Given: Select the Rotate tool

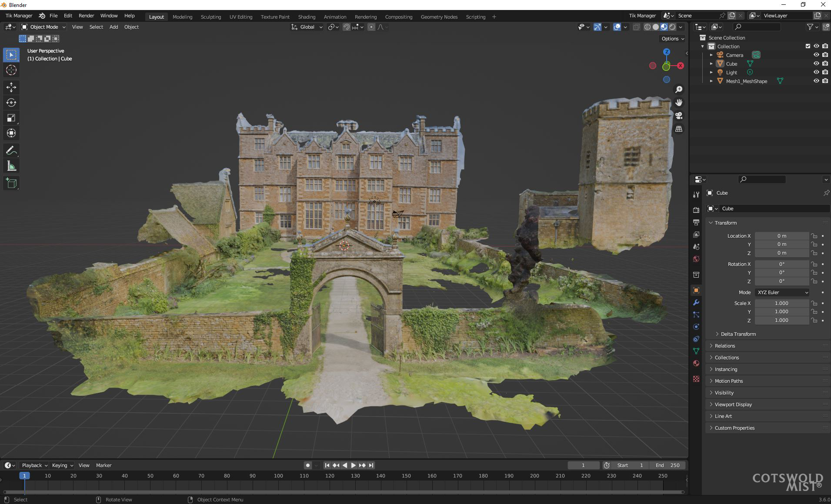Looking at the screenshot, I should (x=11, y=103).
